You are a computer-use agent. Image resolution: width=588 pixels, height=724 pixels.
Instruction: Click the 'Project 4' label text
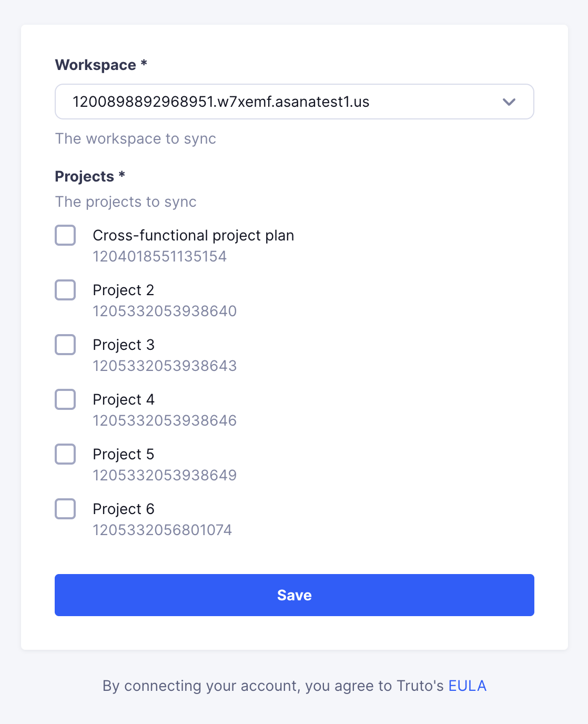[x=124, y=399]
